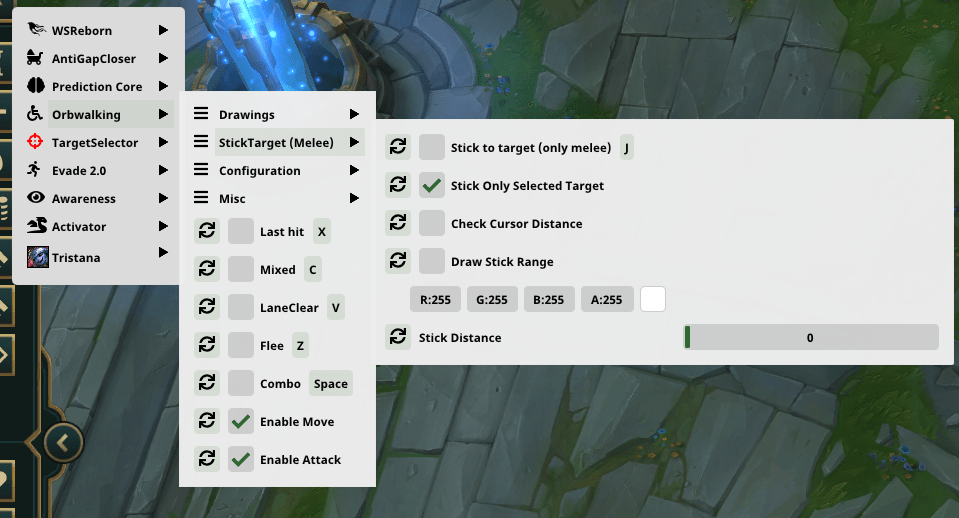Uncheck Stick Only Selected Target
This screenshot has height=518, width=959.
click(x=432, y=185)
